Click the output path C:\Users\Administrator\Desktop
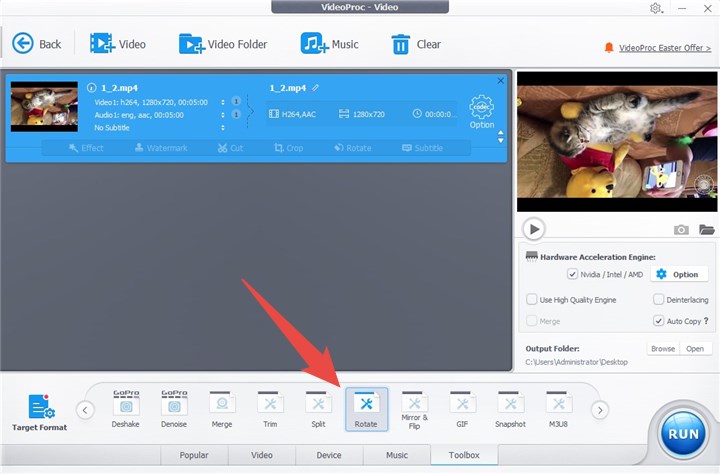The width and height of the screenshot is (720, 474). click(x=576, y=362)
